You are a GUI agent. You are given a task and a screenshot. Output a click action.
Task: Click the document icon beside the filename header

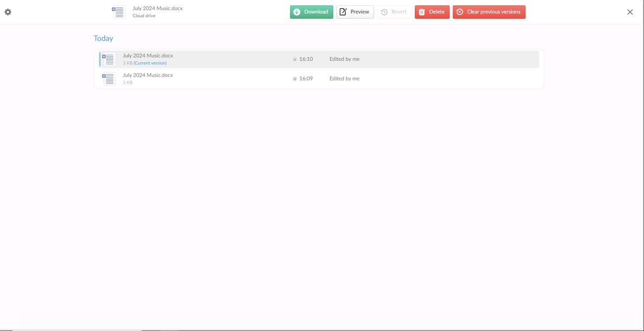tap(118, 11)
